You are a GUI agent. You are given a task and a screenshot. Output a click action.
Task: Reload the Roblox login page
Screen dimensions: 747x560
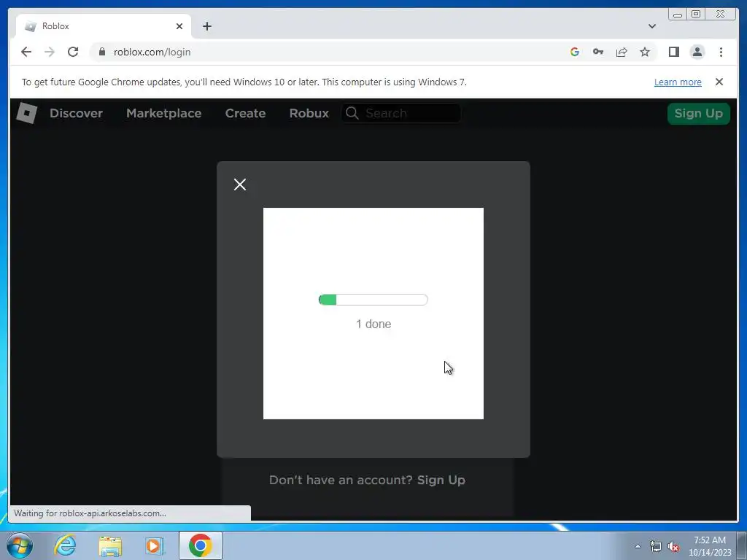[x=73, y=52]
